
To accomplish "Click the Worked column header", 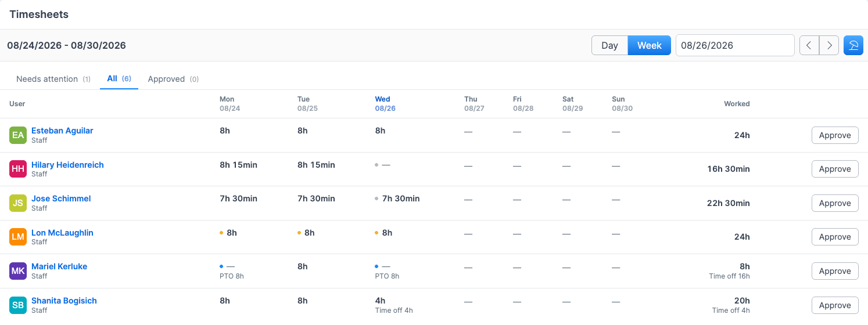I will (x=737, y=104).
